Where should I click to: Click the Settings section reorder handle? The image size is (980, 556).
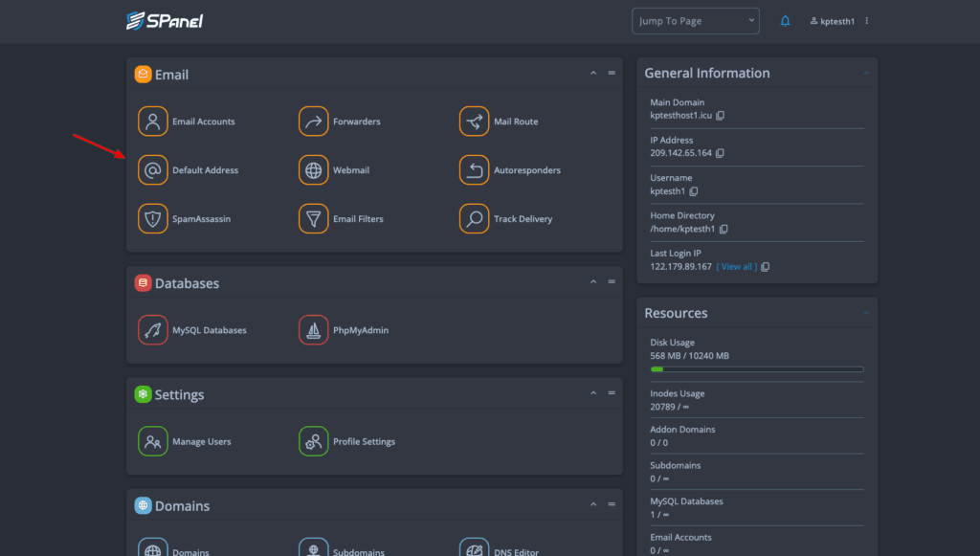point(612,393)
